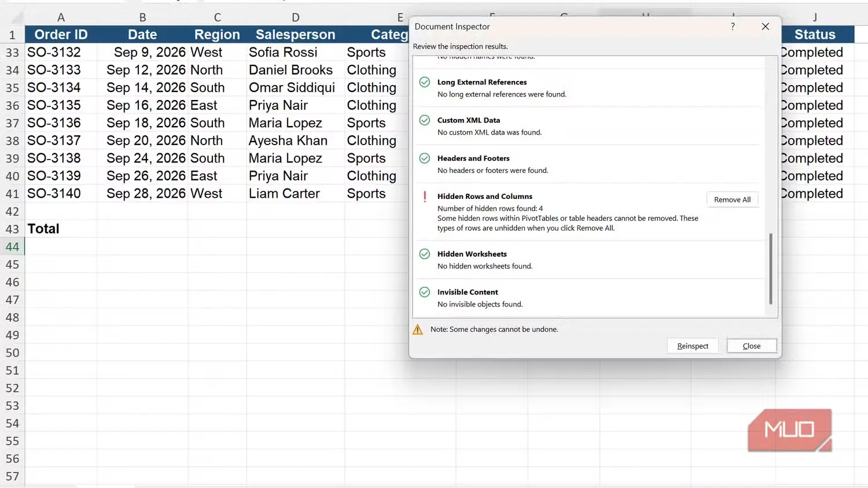Click the Hidden Rows and Columns heading
The height and width of the screenshot is (488, 868).
[x=485, y=197]
